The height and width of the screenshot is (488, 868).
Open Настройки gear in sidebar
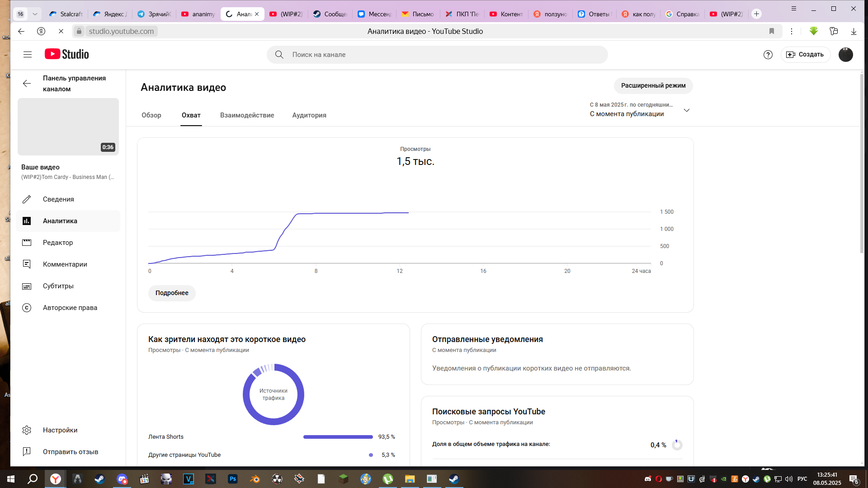pos(27,430)
